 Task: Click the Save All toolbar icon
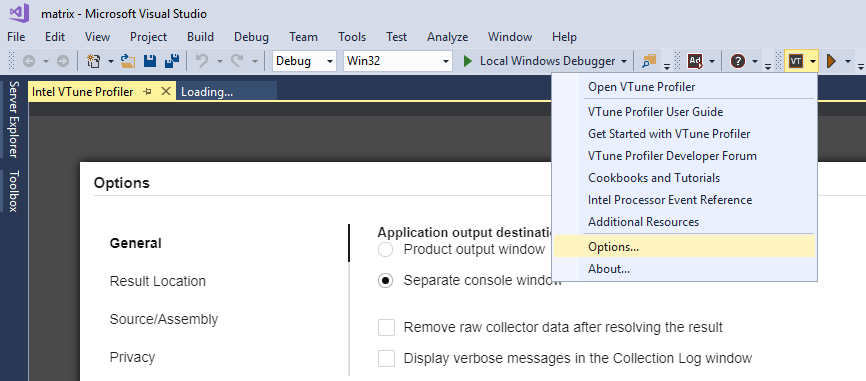pos(173,61)
